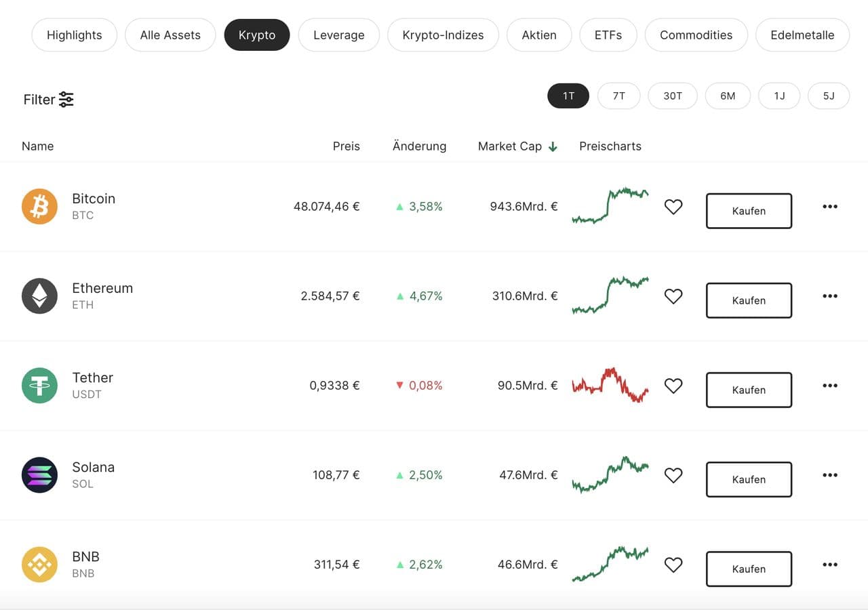This screenshot has height=610, width=868.
Task: Select the Edelmetalle category tab
Action: click(802, 35)
